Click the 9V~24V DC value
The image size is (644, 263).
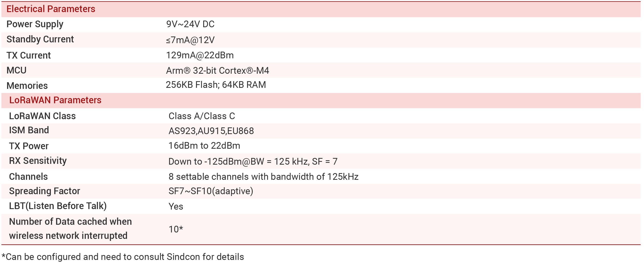click(190, 24)
